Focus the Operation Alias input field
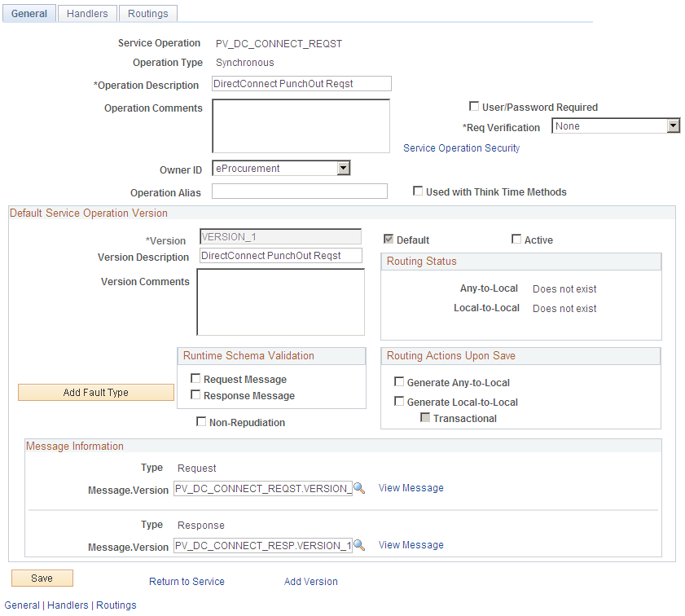Viewport: 685px width, 616px height. point(299,191)
